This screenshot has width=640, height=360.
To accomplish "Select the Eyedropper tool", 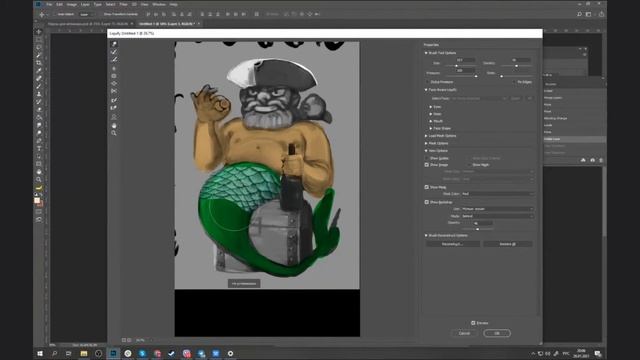I will point(39,71).
